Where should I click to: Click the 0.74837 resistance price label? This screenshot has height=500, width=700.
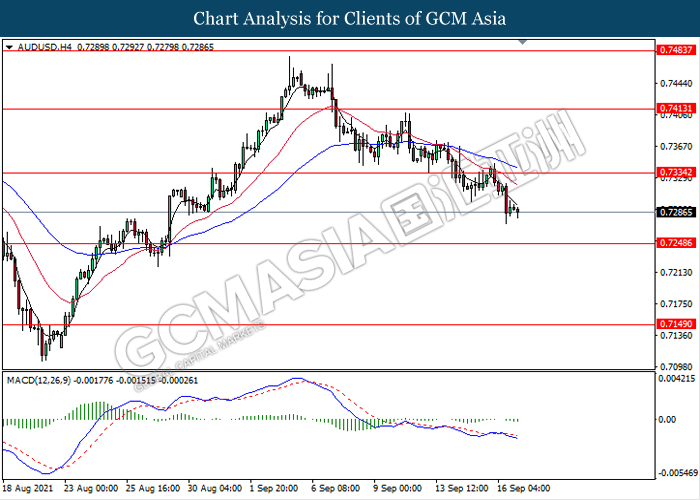coord(676,50)
